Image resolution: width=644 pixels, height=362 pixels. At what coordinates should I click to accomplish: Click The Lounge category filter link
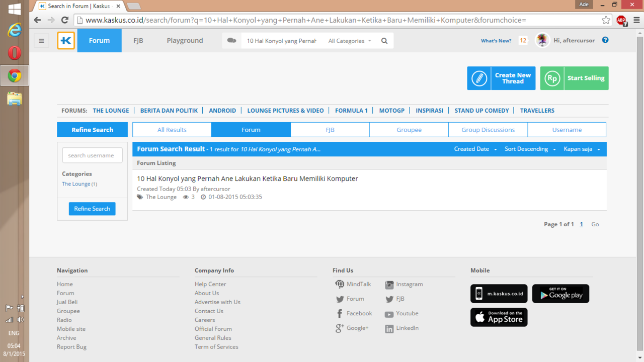[76, 184]
